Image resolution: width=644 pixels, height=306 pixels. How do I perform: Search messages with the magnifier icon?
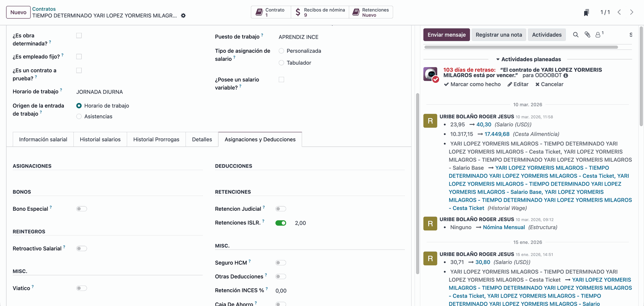click(x=576, y=35)
